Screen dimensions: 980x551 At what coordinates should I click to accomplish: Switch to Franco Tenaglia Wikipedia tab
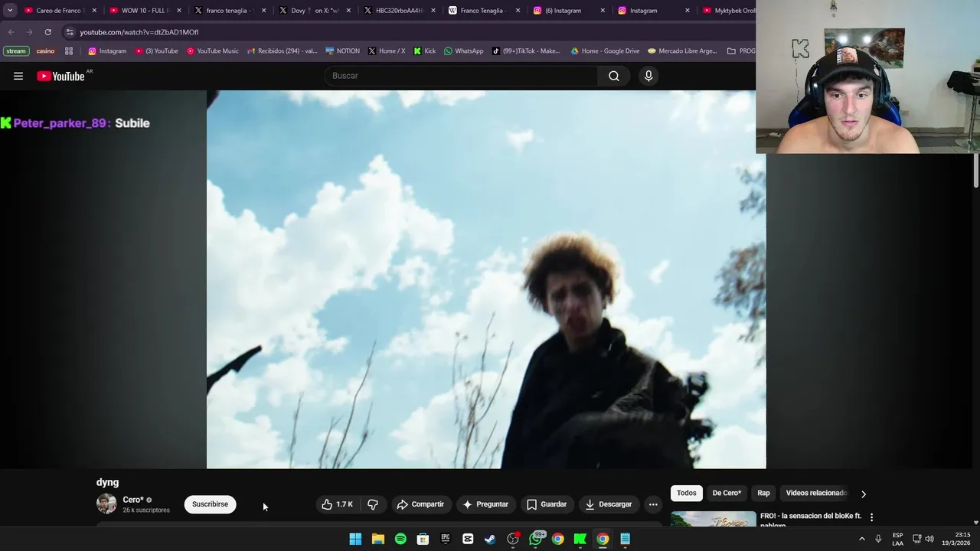(x=483, y=11)
